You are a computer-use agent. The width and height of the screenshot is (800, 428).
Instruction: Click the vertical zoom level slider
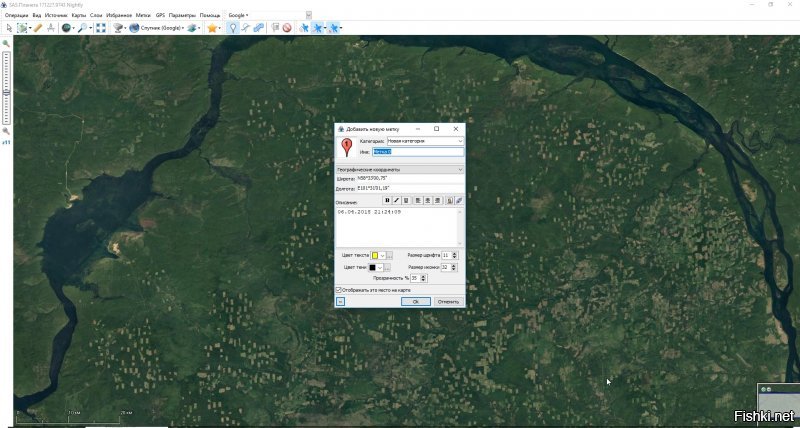6,88
